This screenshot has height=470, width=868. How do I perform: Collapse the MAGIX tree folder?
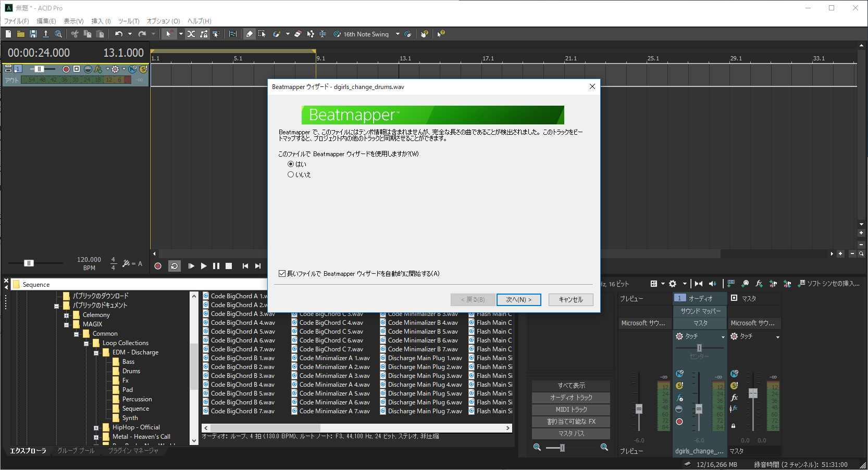point(66,325)
